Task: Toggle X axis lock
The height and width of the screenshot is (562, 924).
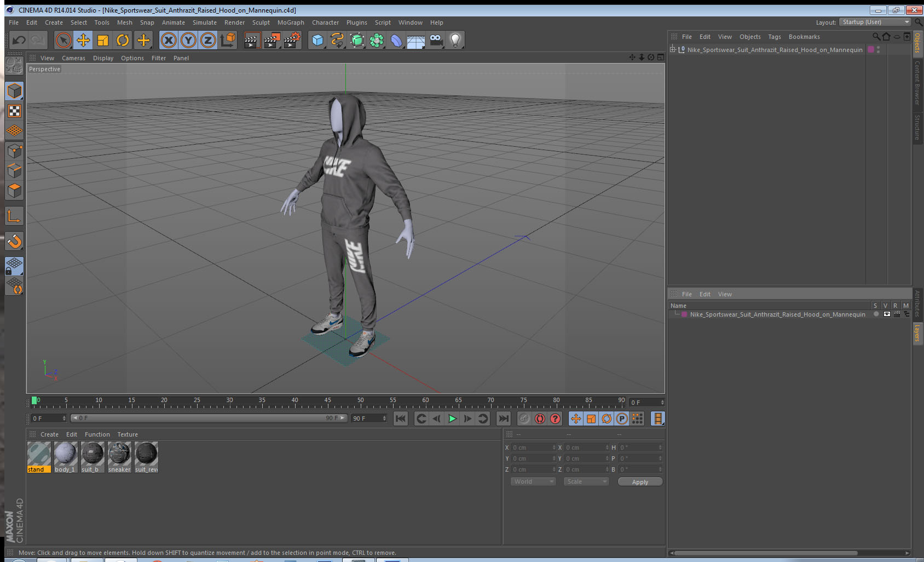Action: tap(169, 40)
